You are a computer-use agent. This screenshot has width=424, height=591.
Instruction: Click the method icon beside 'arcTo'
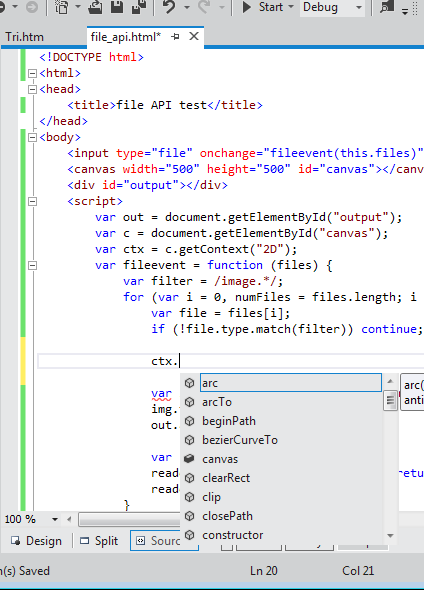(x=190, y=402)
